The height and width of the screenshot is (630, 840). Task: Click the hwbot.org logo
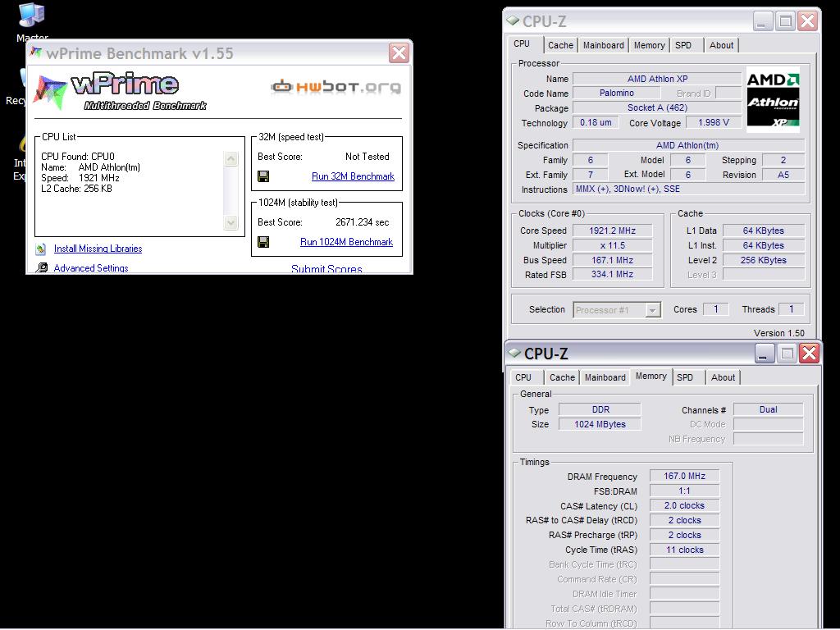coord(336,87)
